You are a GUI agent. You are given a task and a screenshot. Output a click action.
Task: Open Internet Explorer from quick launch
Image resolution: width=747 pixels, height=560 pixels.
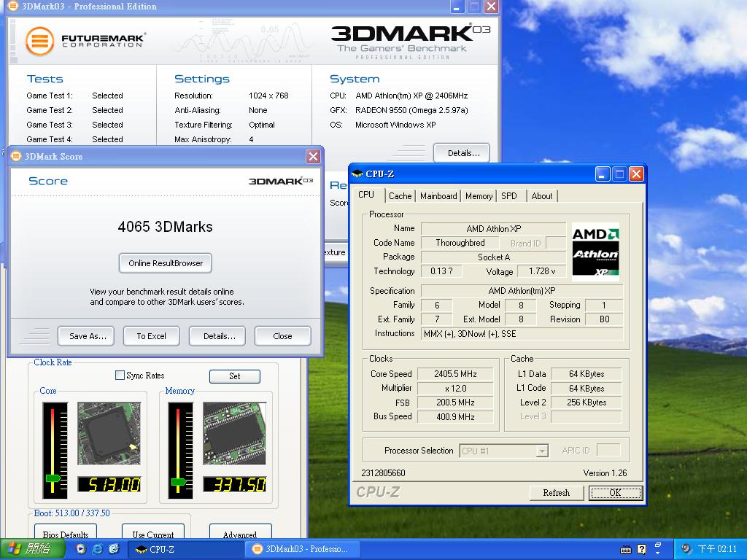click(x=97, y=549)
